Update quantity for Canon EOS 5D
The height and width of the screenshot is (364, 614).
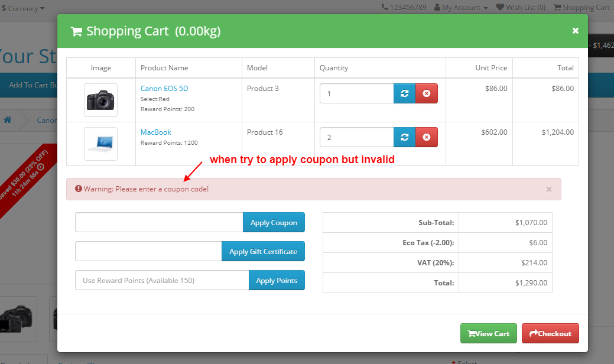coord(404,93)
